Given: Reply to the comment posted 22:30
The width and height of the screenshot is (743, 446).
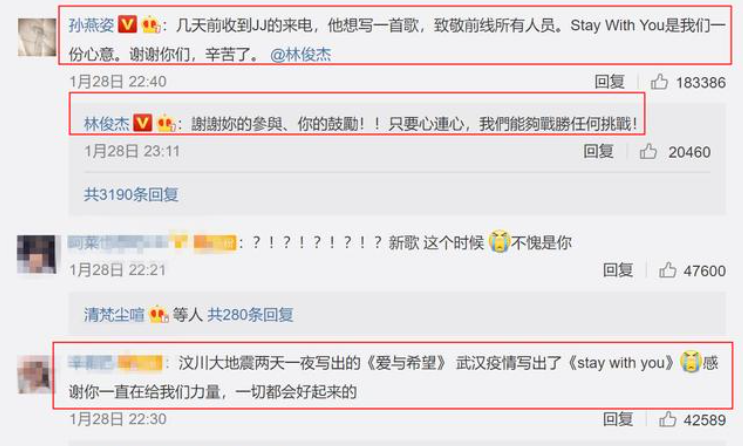Looking at the screenshot, I should click(618, 419).
